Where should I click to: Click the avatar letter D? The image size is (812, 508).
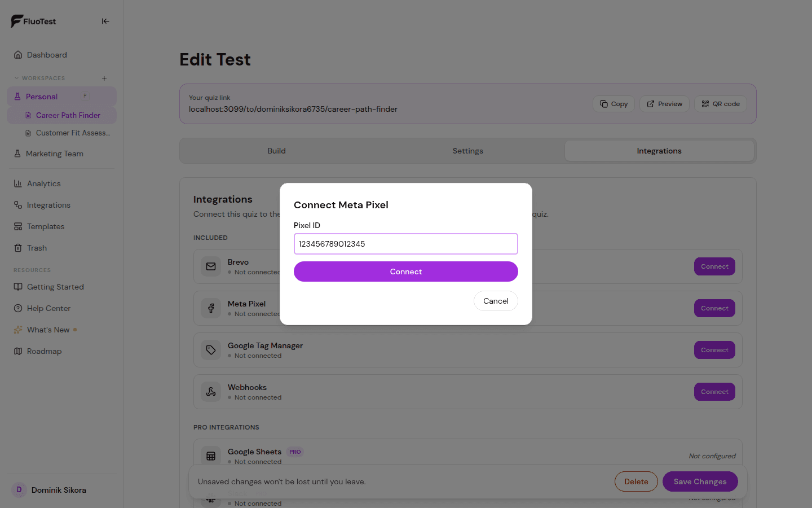tap(19, 490)
